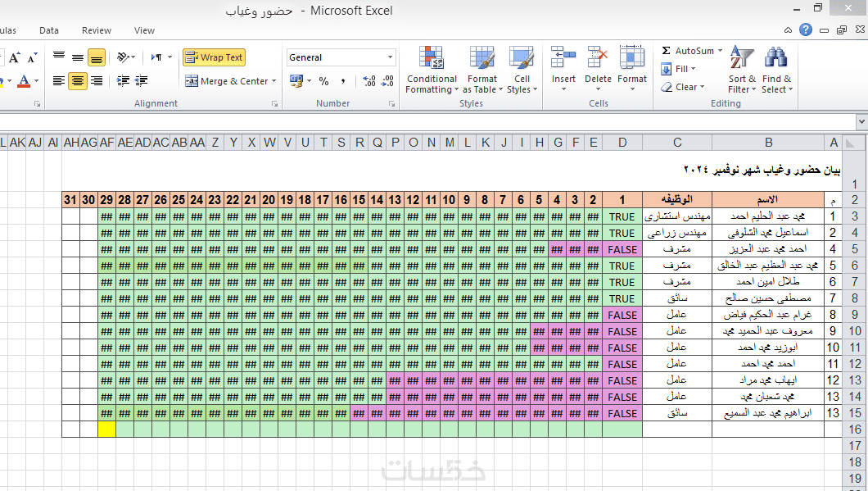The height and width of the screenshot is (491, 868).
Task: Click the TRUE cell in row 3
Action: 622,216
